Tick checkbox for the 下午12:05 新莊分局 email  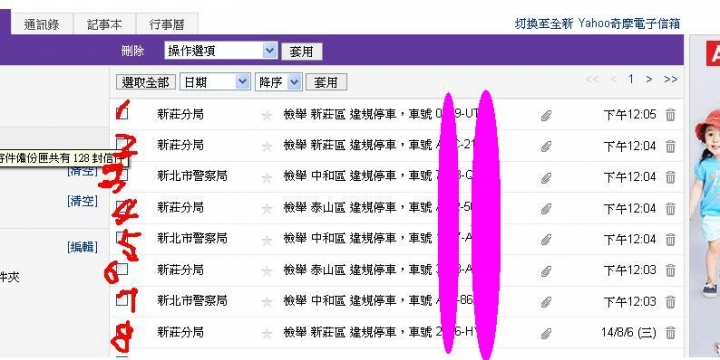[x=122, y=113]
